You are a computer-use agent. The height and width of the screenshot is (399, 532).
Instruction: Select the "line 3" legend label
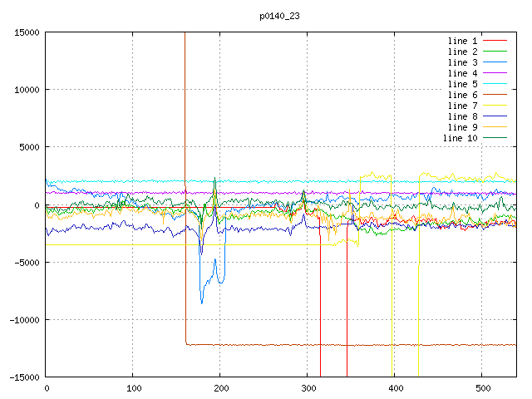[x=462, y=62]
